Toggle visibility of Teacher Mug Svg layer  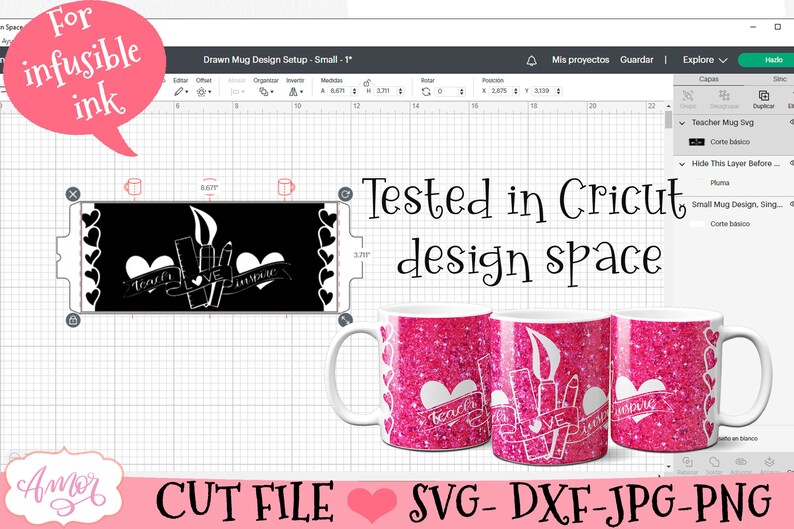[791, 122]
